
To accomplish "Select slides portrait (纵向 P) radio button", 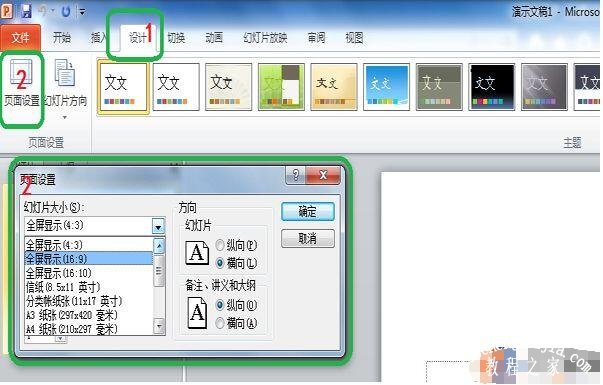I will (x=220, y=245).
